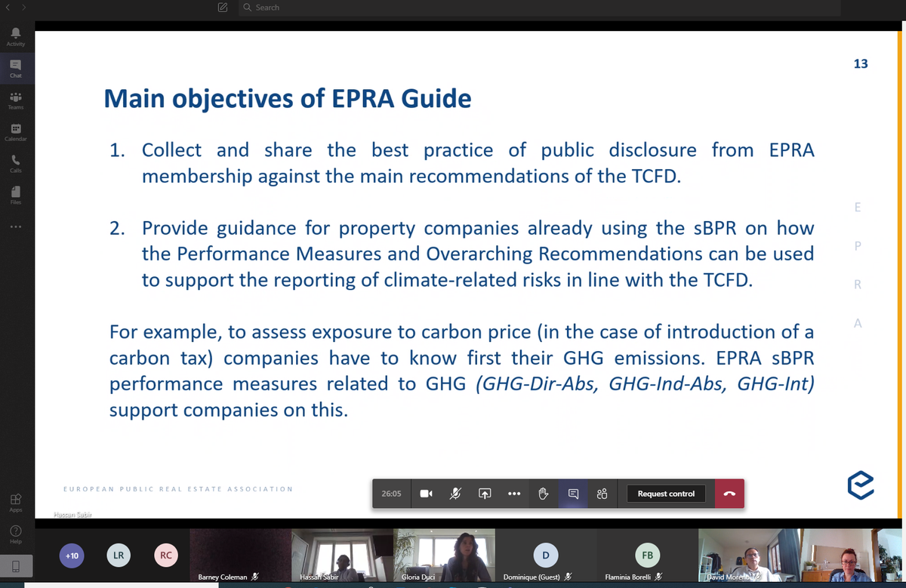The width and height of the screenshot is (906, 588).
Task: Select Gloria Duci's video tile
Action: pos(444,556)
